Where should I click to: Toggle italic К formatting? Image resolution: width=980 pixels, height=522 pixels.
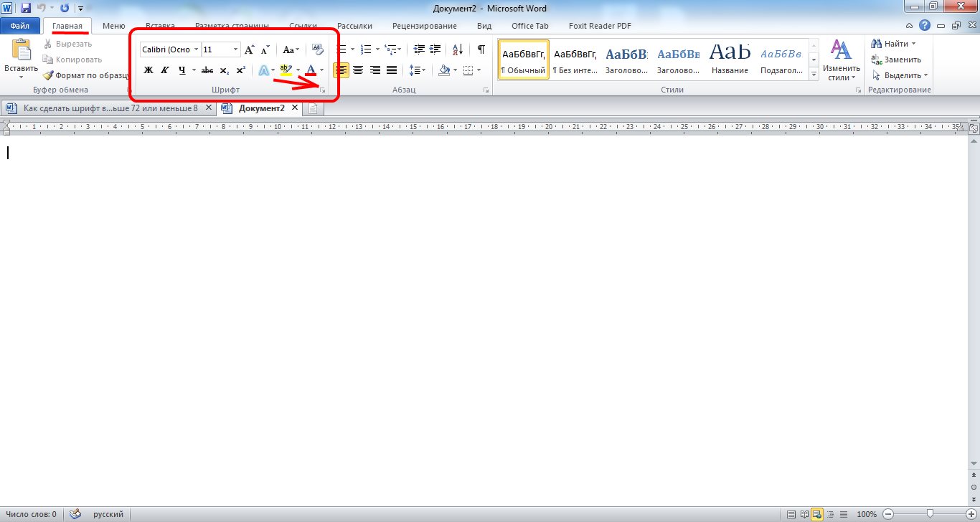[x=164, y=70]
